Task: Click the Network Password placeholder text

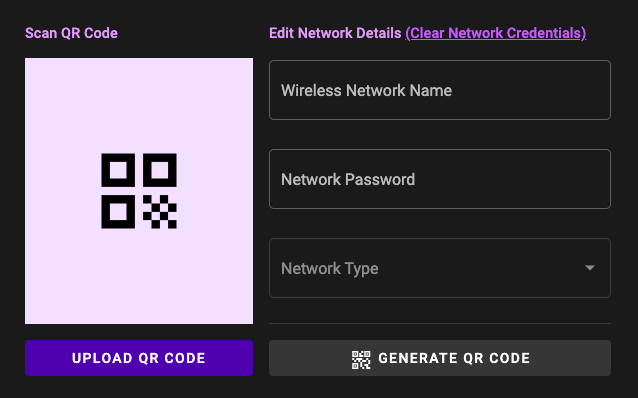Action: pyautogui.click(x=348, y=179)
